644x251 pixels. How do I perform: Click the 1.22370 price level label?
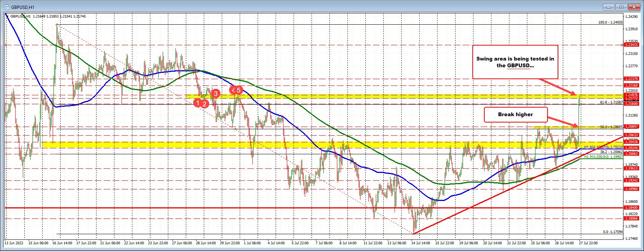(x=632, y=79)
